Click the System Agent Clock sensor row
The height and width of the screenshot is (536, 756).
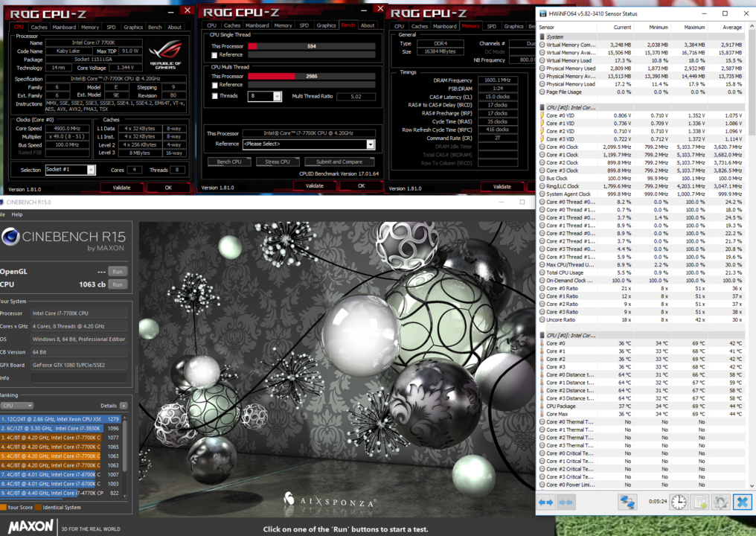coord(643,194)
